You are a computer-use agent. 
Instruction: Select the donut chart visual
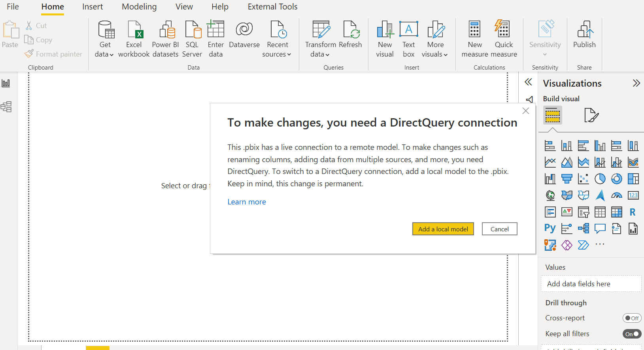tap(617, 179)
